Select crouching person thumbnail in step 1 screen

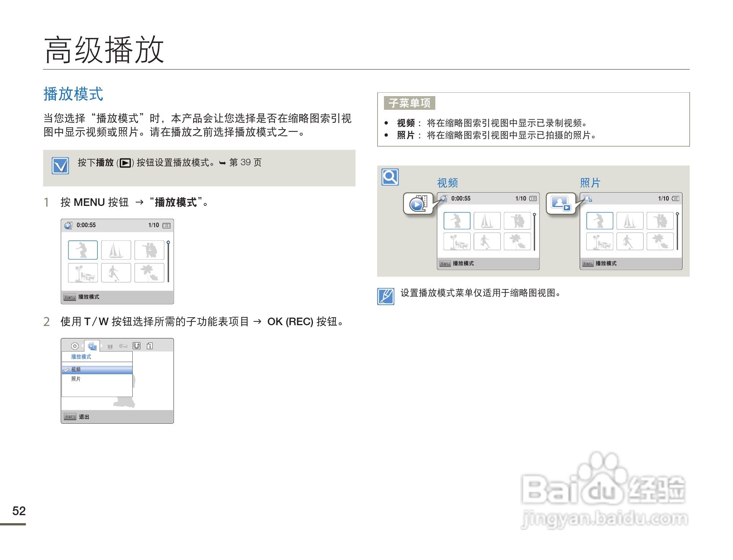pyautogui.click(x=83, y=250)
